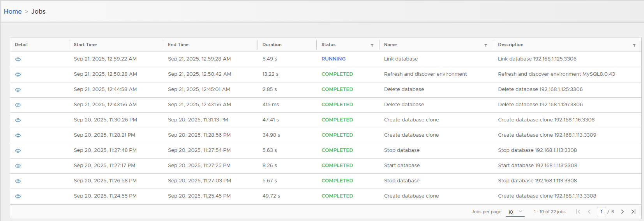Go to the next page of jobs

(623, 212)
